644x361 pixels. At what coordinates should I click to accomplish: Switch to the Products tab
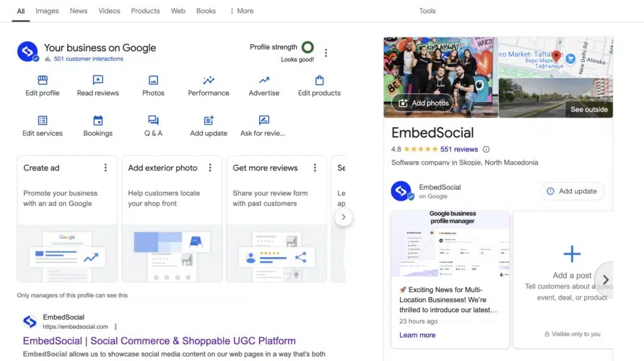click(145, 11)
